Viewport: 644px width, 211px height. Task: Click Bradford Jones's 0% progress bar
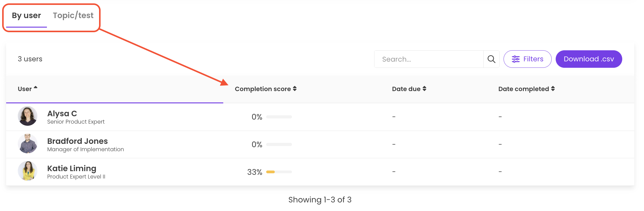click(279, 144)
